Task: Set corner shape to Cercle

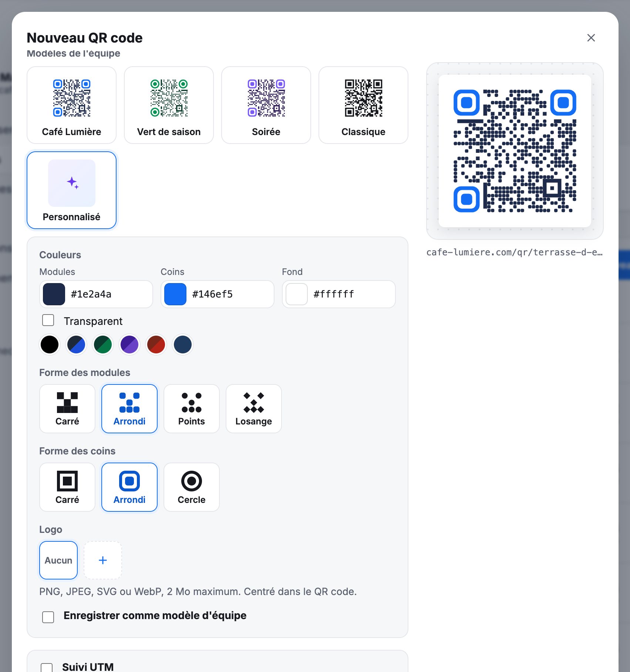Action: pos(192,487)
